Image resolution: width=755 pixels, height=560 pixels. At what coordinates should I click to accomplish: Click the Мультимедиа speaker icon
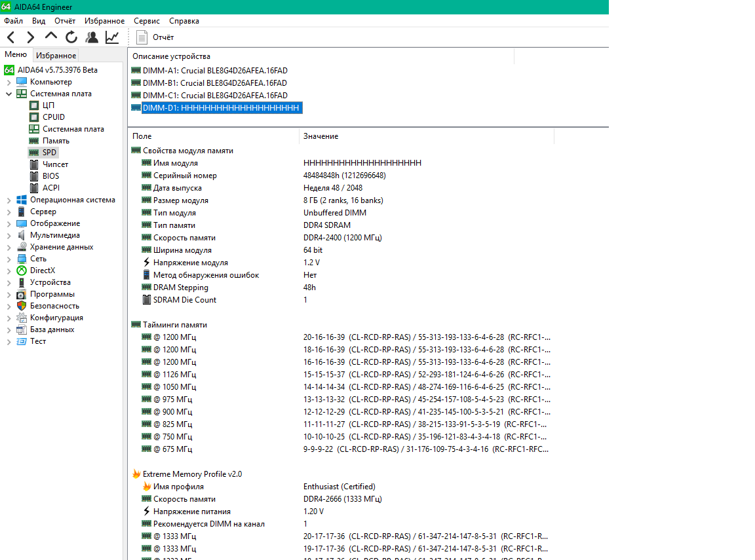click(22, 235)
